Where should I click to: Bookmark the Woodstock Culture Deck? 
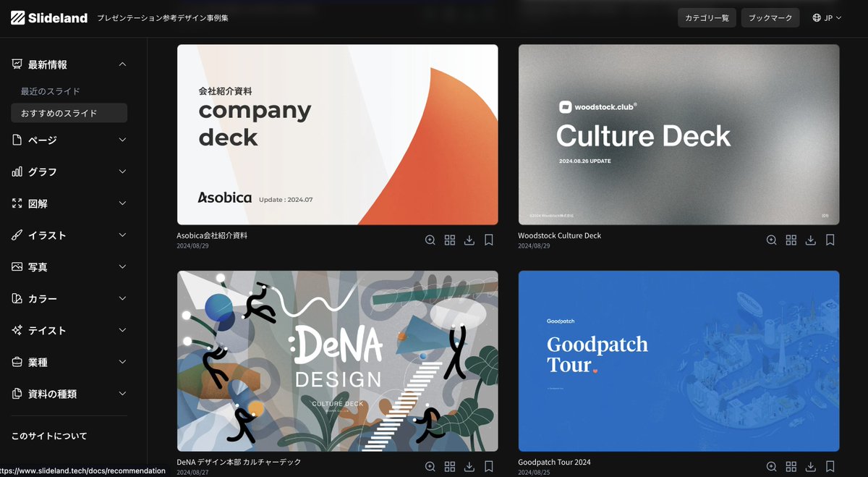coord(830,240)
